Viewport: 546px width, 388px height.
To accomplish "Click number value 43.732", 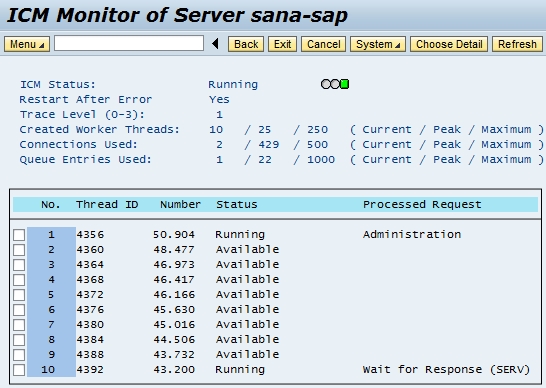I will [x=174, y=355].
